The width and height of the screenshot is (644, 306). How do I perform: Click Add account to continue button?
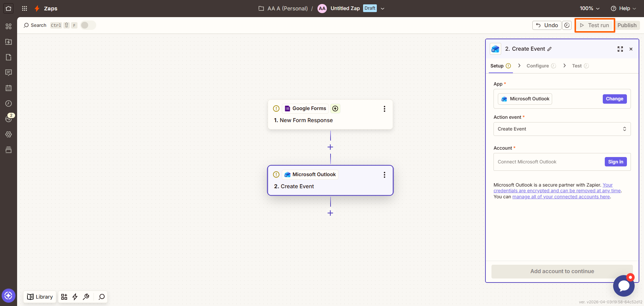562,271
